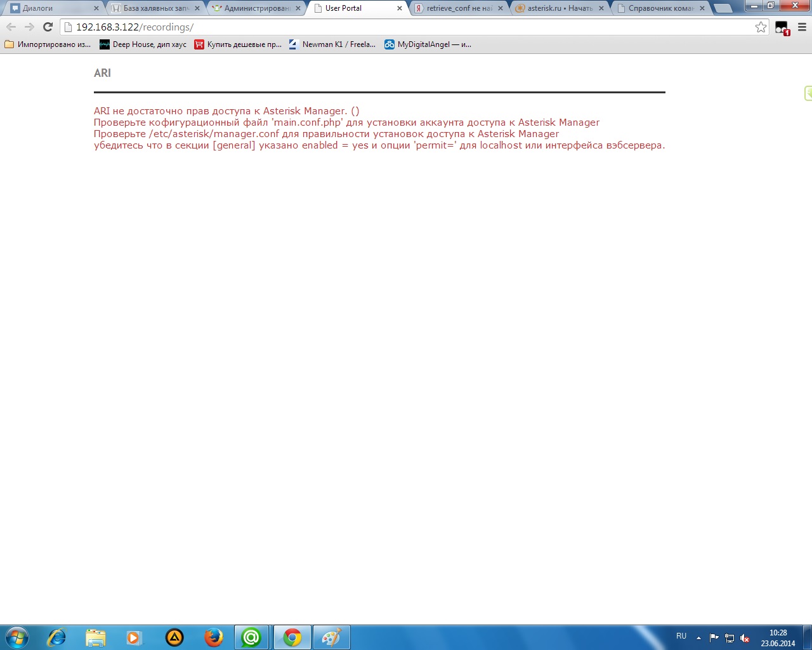Open Internet Explorer from the taskbar
Image resolution: width=812 pixels, height=650 pixels.
(x=56, y=637)
